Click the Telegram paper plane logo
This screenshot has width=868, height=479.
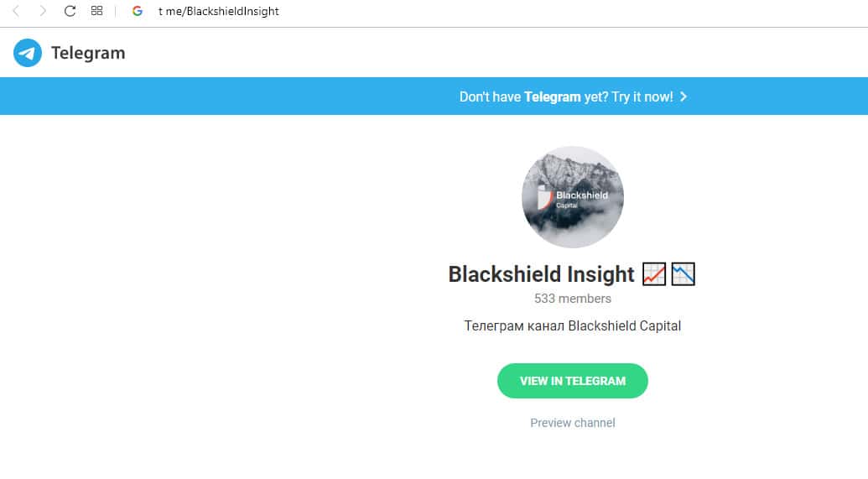tap(28, 53)
